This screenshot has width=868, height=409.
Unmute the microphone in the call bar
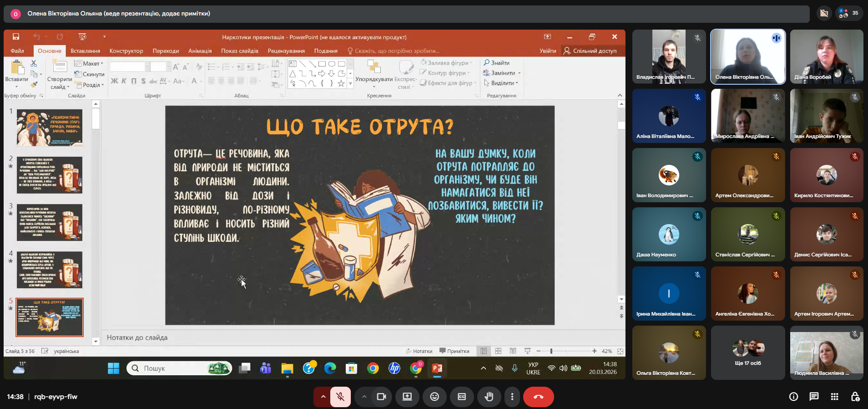point(340,397)
